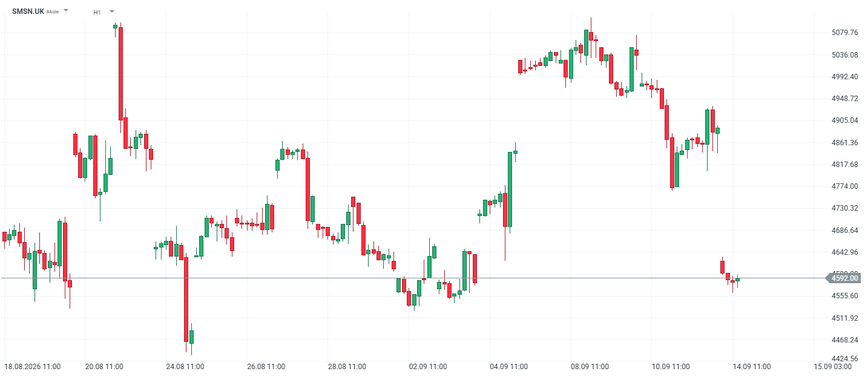868x377 pixels.
Task: Click the 24.08 11:00 time axis label
Action: [185, 367]
